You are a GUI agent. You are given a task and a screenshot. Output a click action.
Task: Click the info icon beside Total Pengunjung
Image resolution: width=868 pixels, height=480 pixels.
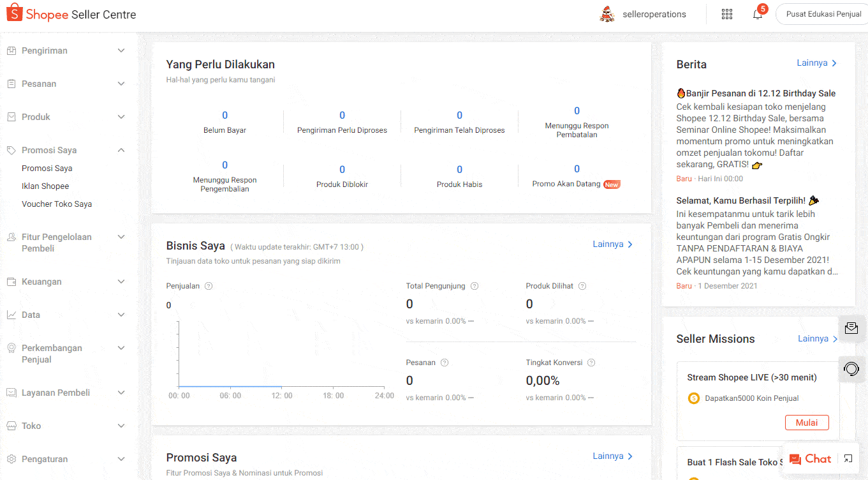point(474,286)
